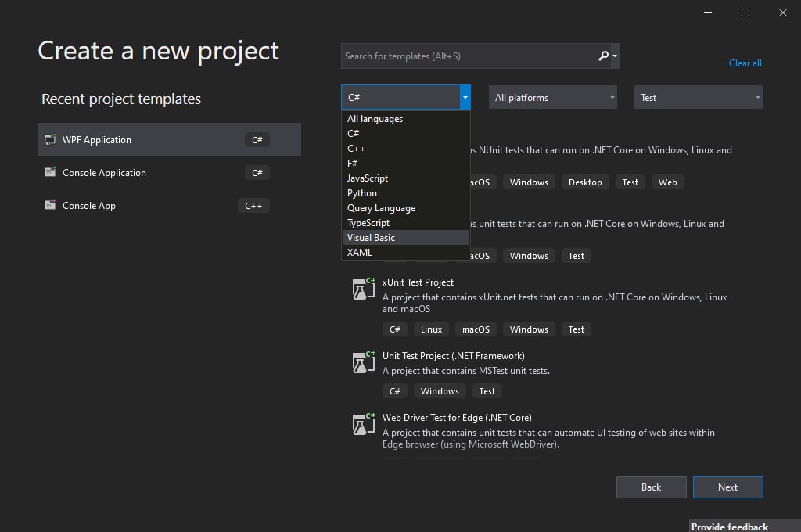Open the All platforms dropdown
801x532 pixels.
click(x=553, y=98)
